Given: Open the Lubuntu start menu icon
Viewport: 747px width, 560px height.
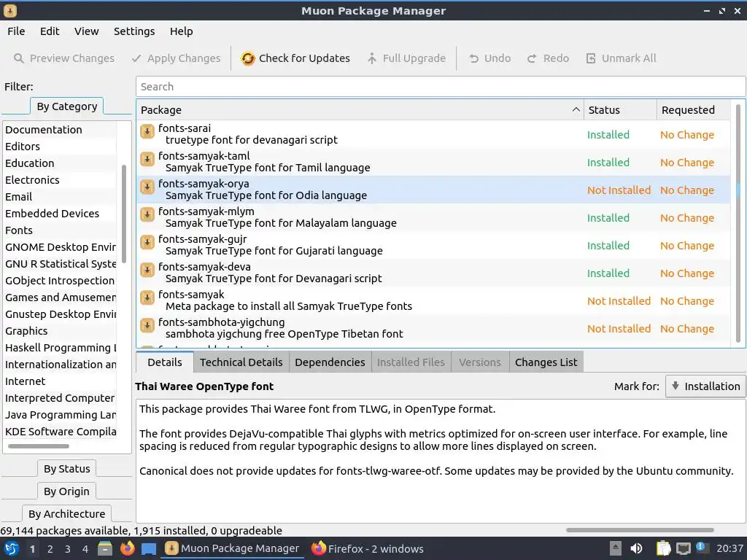Looking at the screenshot, I should coord(12,548).
